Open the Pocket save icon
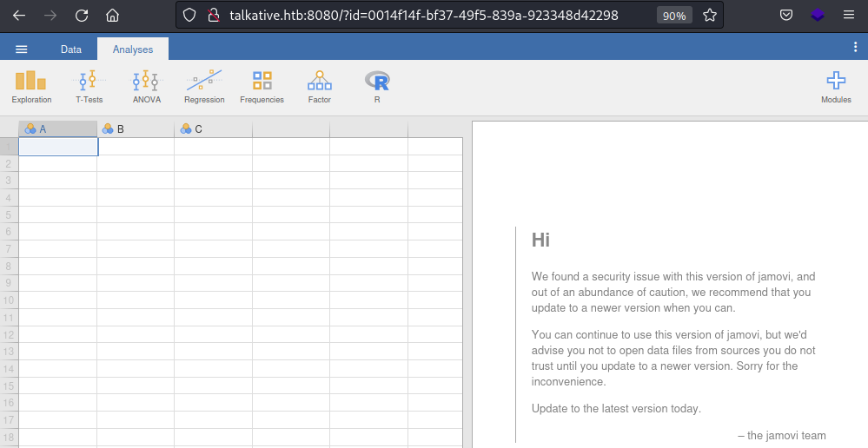Viewport: 868px width, 448px height. pyautogui.click(x=786, y=16)
